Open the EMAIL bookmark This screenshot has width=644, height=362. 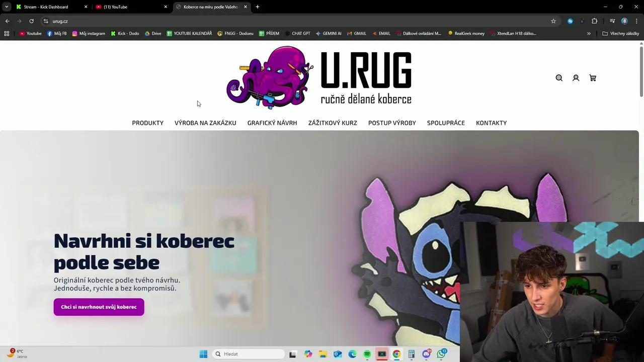(x=381, y=34)
